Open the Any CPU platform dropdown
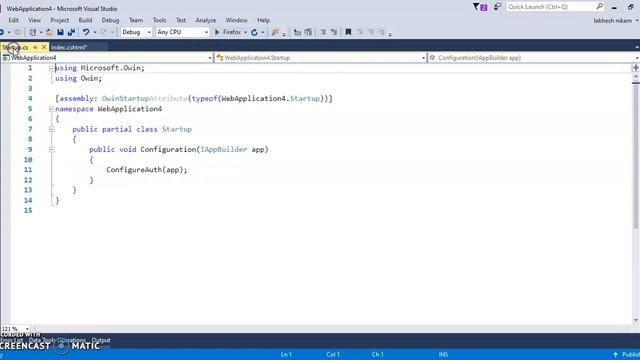Viewport: 640px width, 360px height. (182, 32)
